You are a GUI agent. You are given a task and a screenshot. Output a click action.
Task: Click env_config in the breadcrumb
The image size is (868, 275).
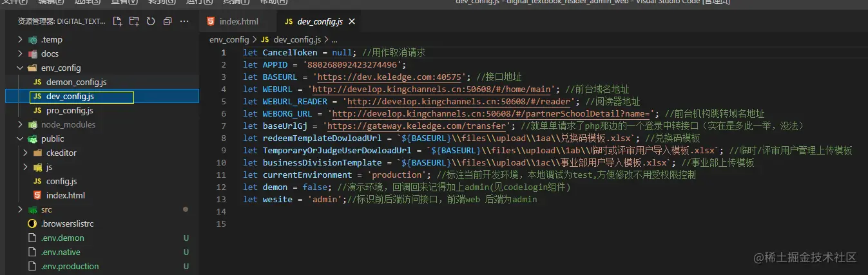pos(229,39)
